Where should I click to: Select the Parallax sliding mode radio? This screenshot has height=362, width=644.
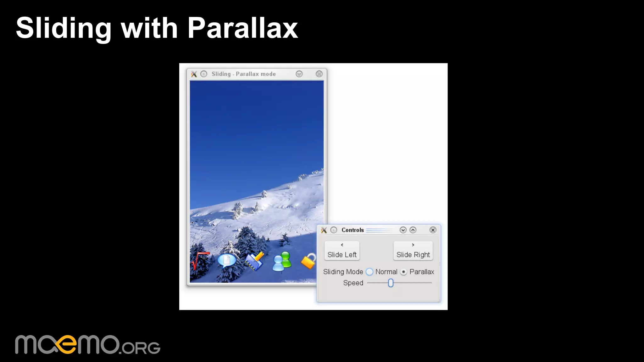pyautogui.click(x=403, y=272)
